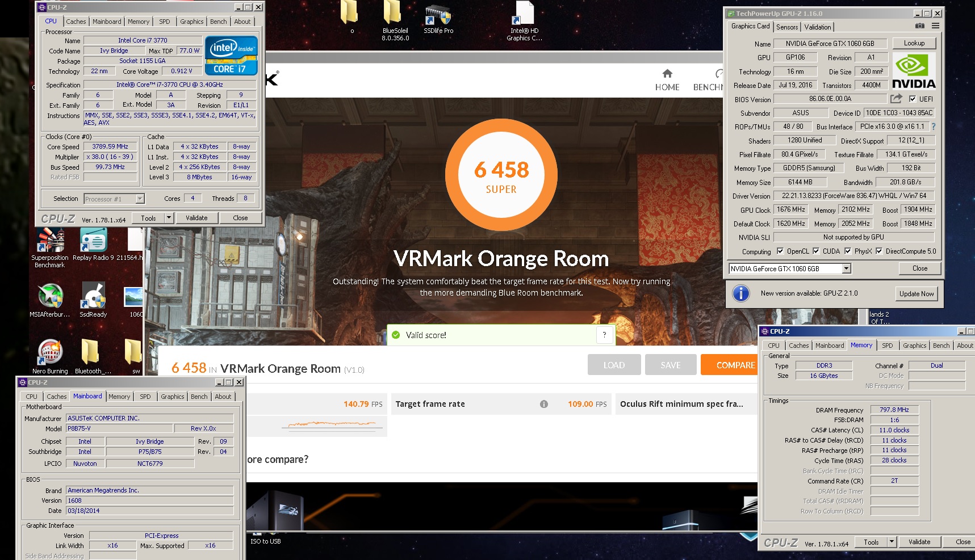Click the Update Now button
The height and width of the screenshot is (560, 975).
[917, 293]
